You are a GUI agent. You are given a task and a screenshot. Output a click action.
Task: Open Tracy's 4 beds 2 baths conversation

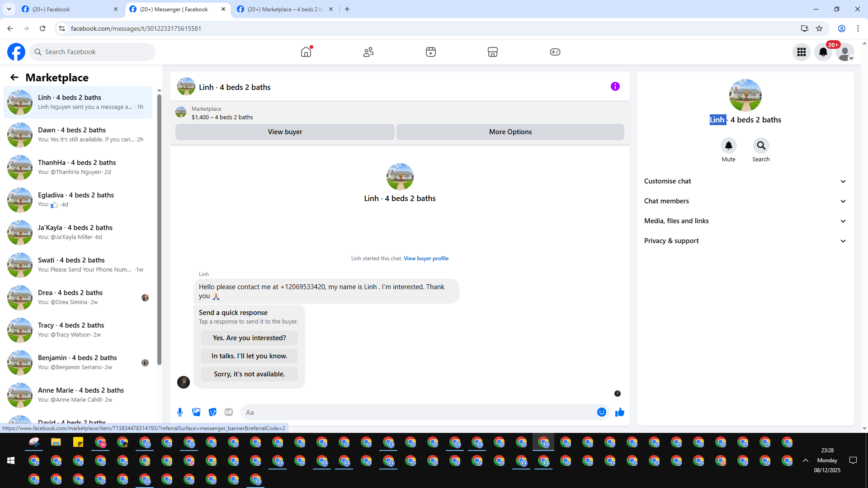[78, 330]
